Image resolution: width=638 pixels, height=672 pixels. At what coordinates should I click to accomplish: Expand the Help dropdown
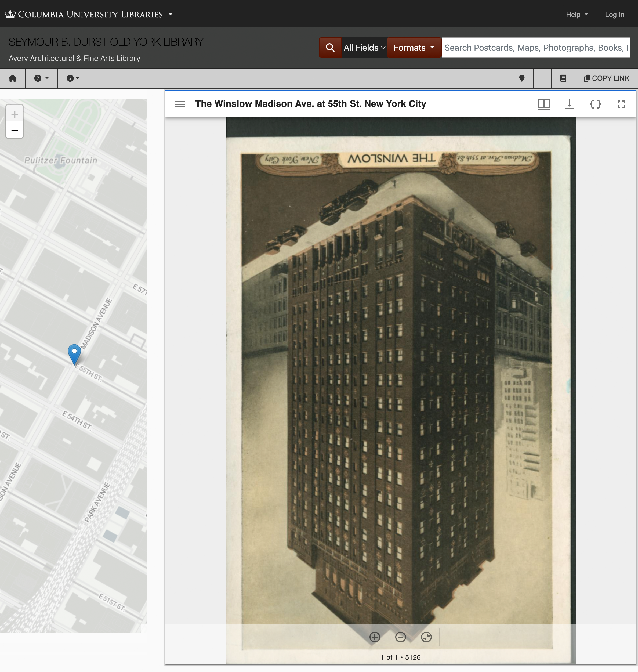click(577, 15)
